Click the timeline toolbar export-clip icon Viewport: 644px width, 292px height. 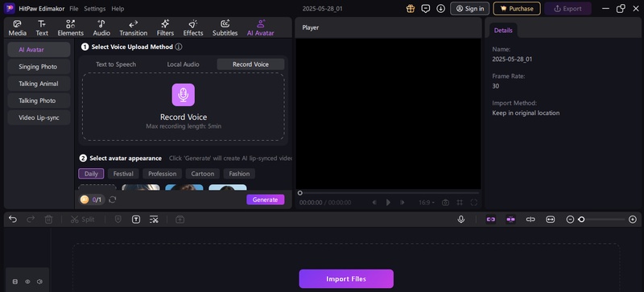[180, 220]
